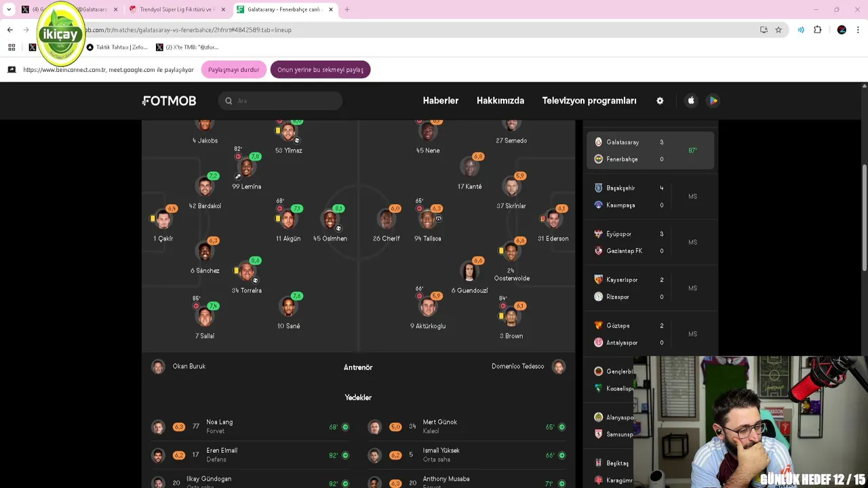Select player 45 Osimhen photo
This screenshot has width=868, height=488.
tap(330, 220)
